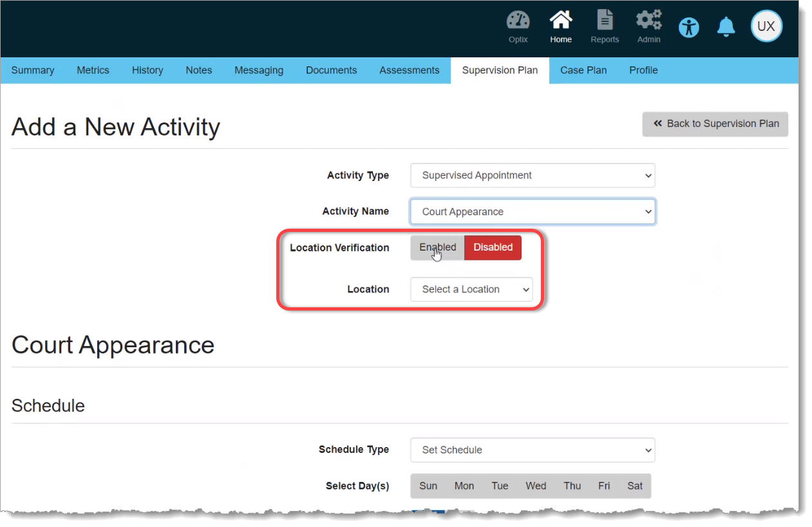Screen dimensions: 812x527
Task: Click the accessibility icon
Action: coord(688,27)
